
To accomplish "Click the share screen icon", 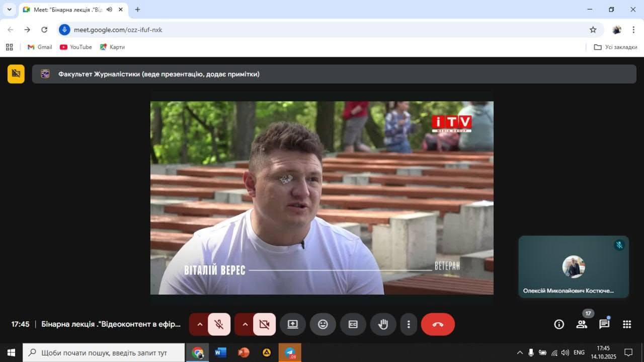I will 293,324.
